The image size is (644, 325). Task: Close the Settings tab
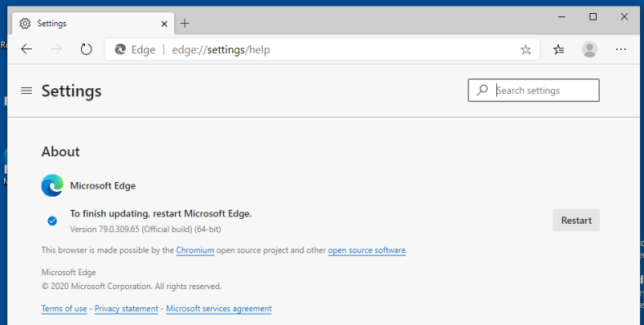(164, 24)
